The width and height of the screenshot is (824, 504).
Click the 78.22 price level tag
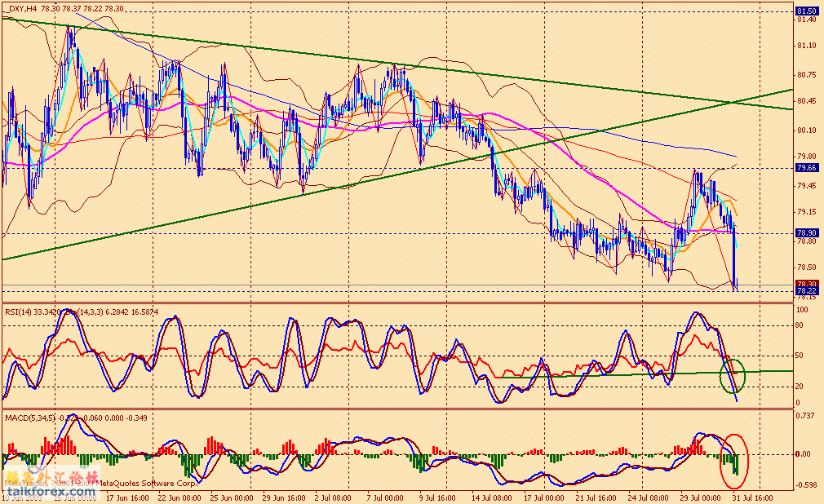click(806, 290)
